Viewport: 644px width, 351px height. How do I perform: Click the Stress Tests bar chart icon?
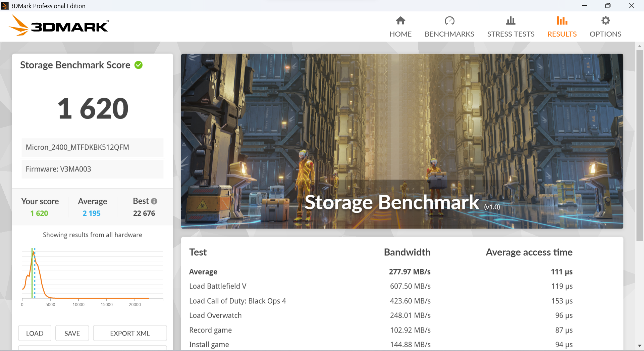511,21
